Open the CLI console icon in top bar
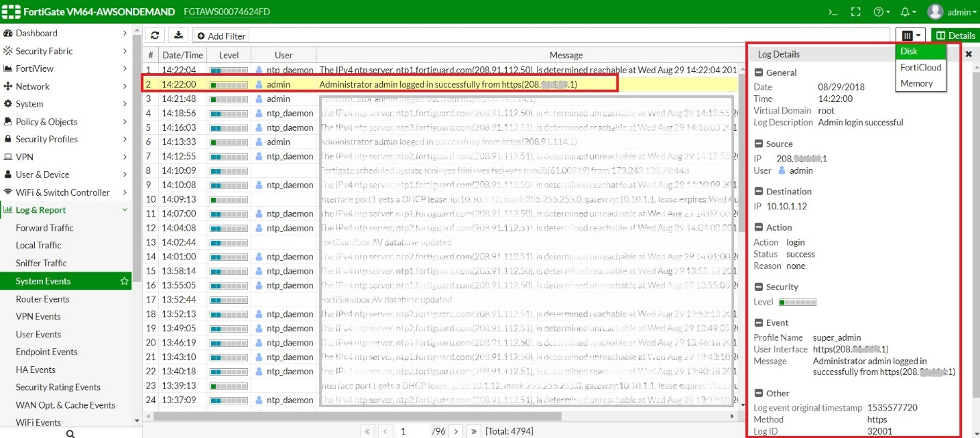 (833, 12)
